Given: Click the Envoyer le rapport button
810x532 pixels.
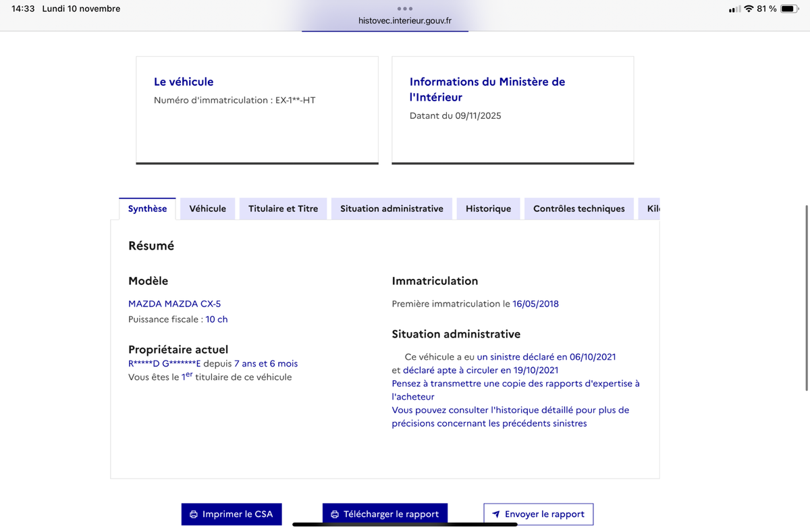Looking at the screenshot, I should click(x=539, y=514).
